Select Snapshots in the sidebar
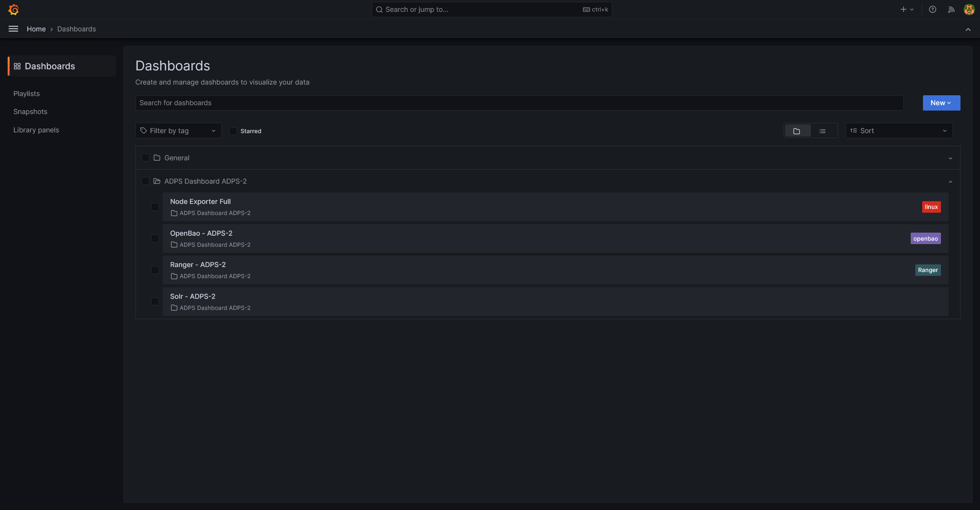This screenshot has width=980, height=510. [31, 111]
